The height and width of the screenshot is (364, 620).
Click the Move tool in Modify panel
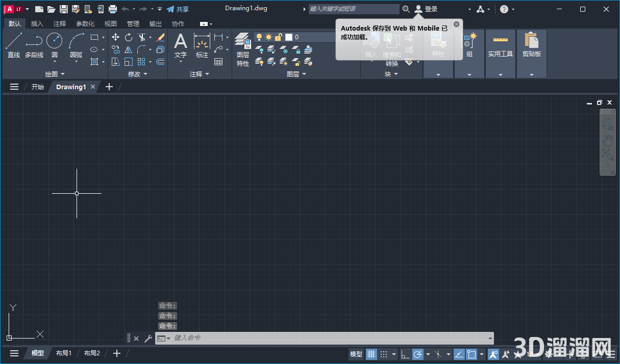point(116,37)
